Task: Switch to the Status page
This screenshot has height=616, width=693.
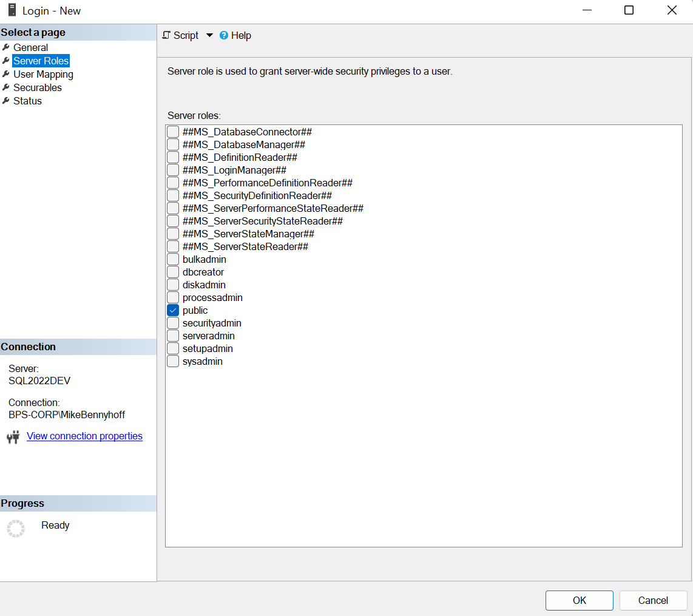Action: pyautogui.click(x=27, y=101)
